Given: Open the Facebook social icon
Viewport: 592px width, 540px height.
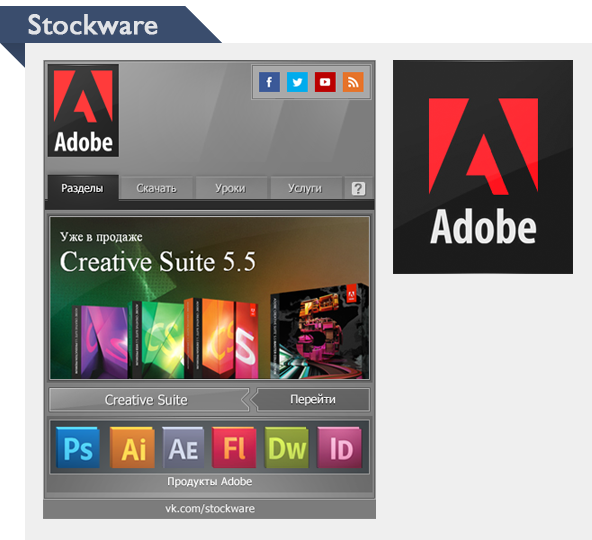Looking at the screenshot, I should tap(269, 82).
